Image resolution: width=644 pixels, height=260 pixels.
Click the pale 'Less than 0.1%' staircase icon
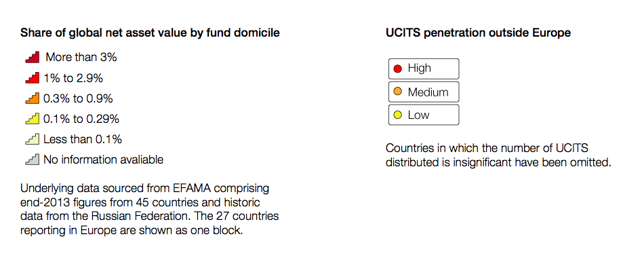point(33,139)
